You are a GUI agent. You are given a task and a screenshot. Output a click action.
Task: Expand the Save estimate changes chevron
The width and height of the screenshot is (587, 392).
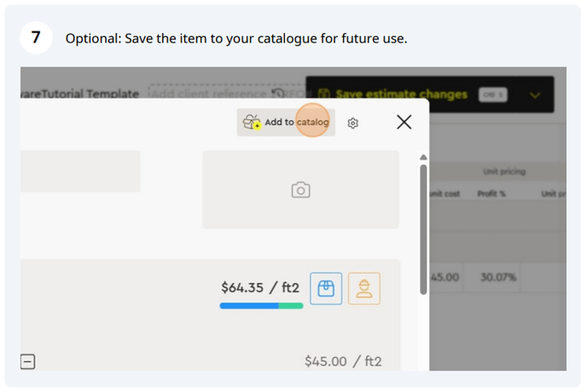point(535,95)
